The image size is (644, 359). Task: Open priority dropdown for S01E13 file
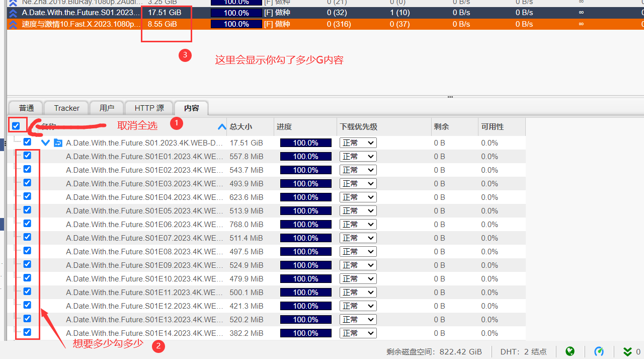pos(358,320)
